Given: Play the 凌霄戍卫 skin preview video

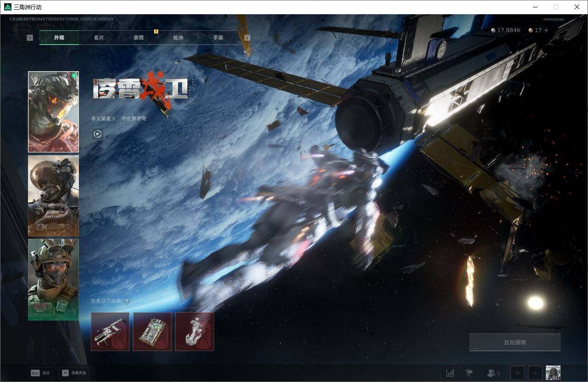Looking at the screenshot, I should (x=97, y=134).
